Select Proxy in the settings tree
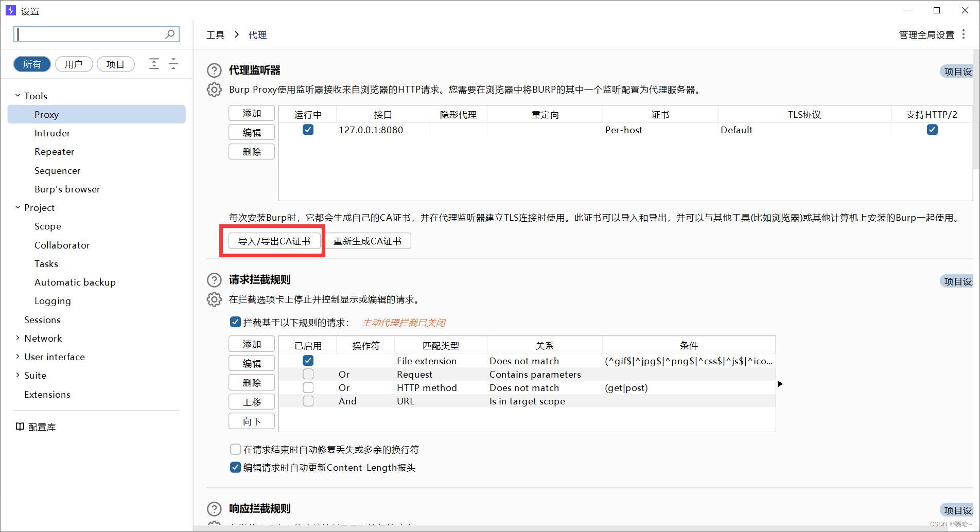This screenshot has height=532, width=980. coord(97,114)
